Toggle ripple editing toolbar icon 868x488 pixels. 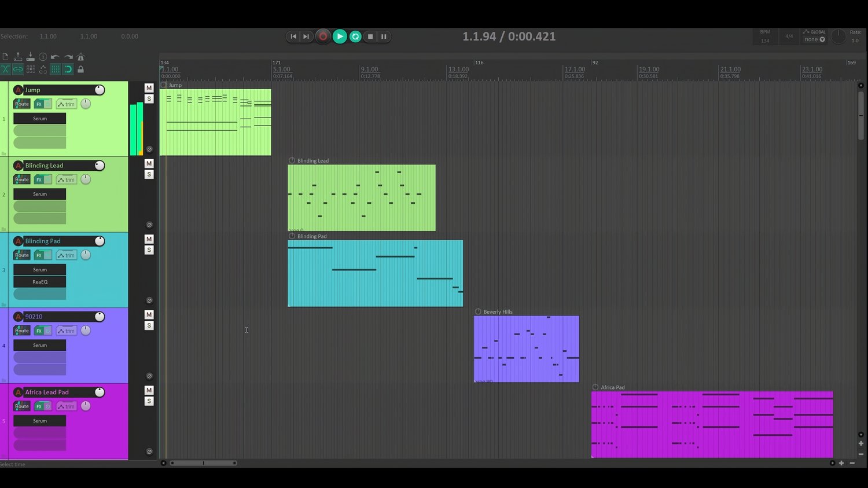click(x=31, y=69)
